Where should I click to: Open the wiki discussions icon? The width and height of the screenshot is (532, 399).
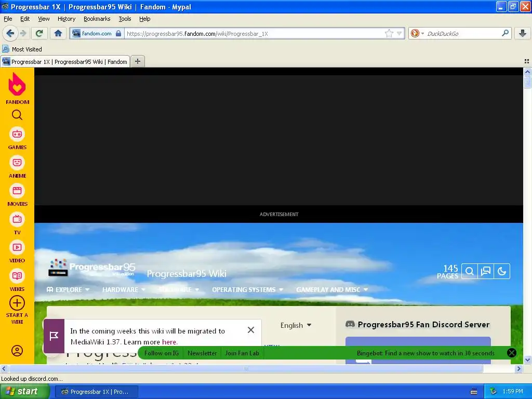pos(486,271)
